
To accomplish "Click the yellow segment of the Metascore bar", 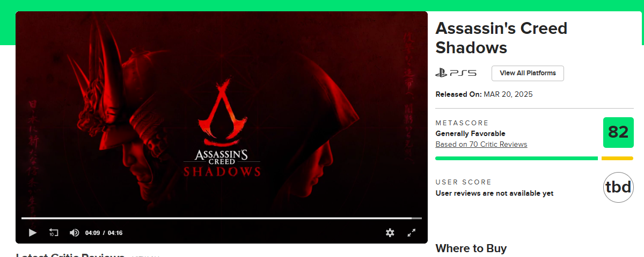I will [x=618, y=158].
